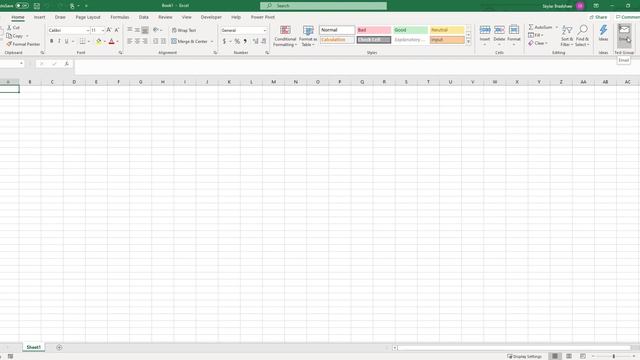Toggle the AutoSave switch off
Viewport: 640px width, 360px height.
tap(22, 6)
